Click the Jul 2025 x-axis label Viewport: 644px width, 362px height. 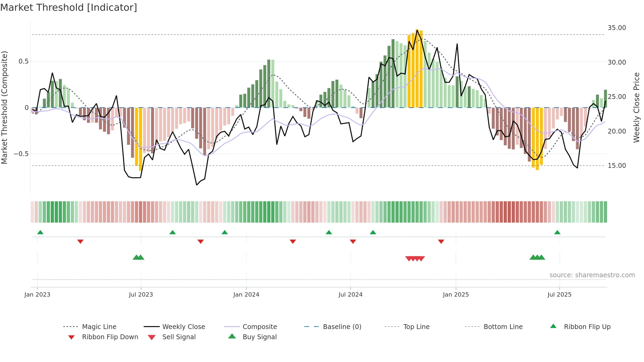(x=559, y=295)
